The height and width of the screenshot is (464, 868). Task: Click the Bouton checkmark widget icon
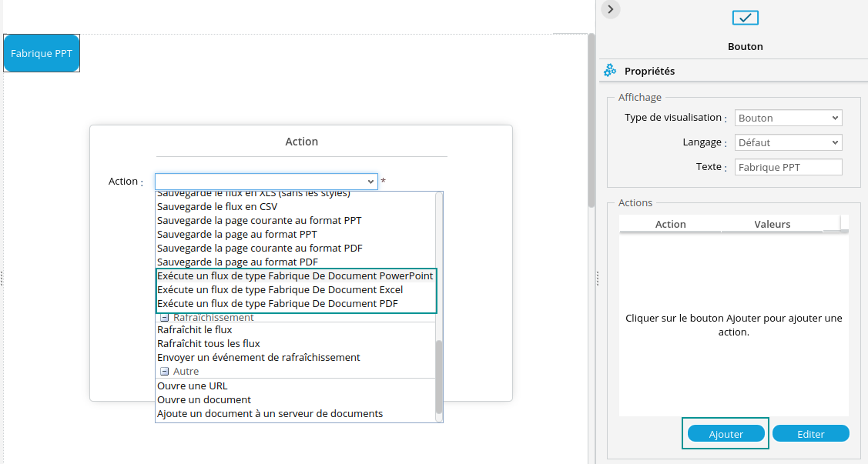pyautogui.click(x=745, y=18)
